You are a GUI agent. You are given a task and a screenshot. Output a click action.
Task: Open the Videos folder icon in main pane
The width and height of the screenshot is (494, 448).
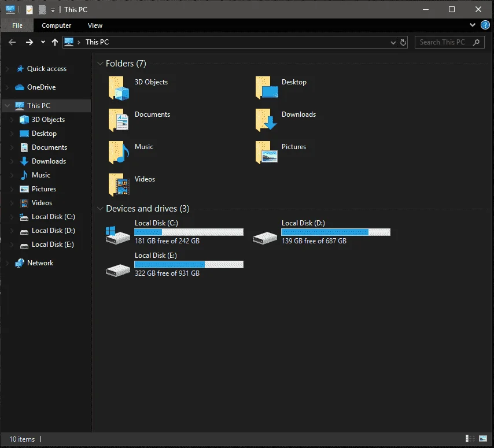pos(119,185)
